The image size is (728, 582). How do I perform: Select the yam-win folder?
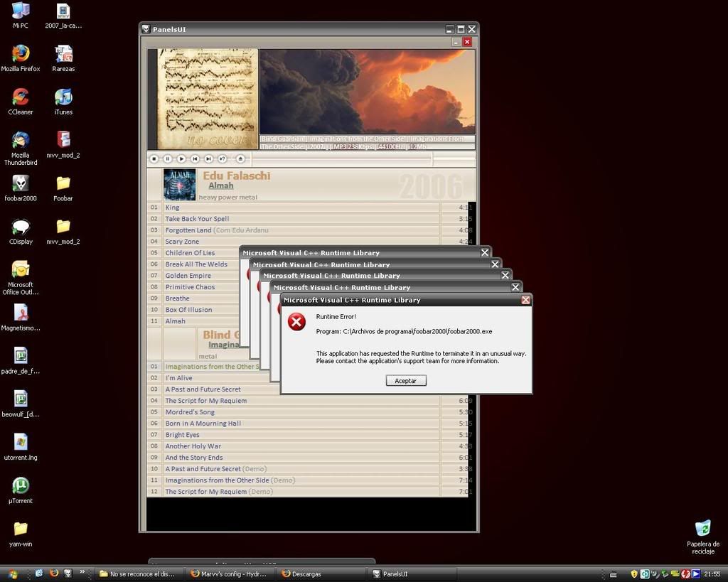click(21, 534)
